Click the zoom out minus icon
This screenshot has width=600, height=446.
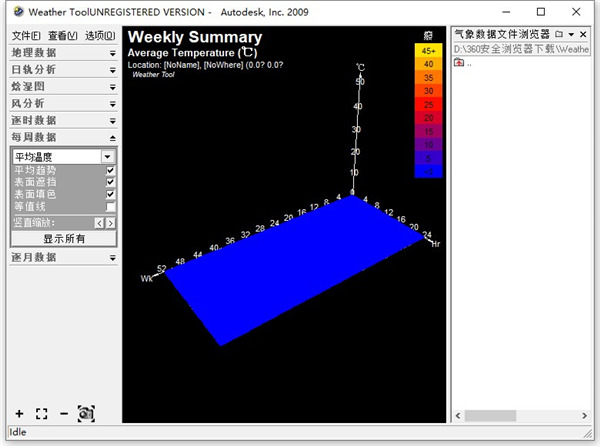63,413
